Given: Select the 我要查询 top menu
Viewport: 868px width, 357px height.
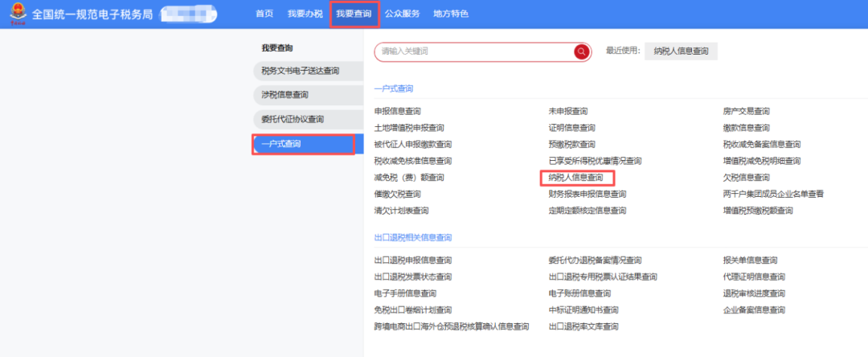Looking at the screenshot, I should coord(354,14).
